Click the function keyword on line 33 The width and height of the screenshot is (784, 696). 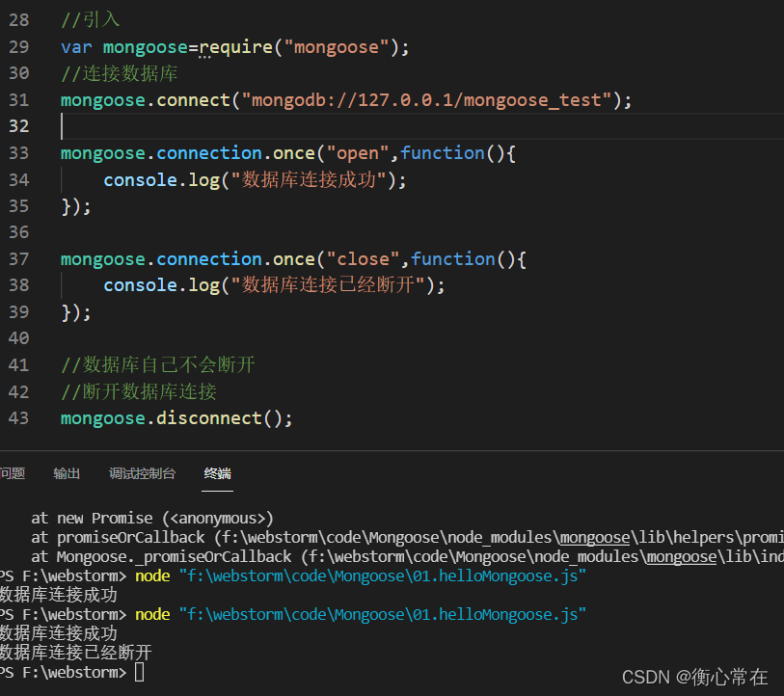tap(443, 153)
